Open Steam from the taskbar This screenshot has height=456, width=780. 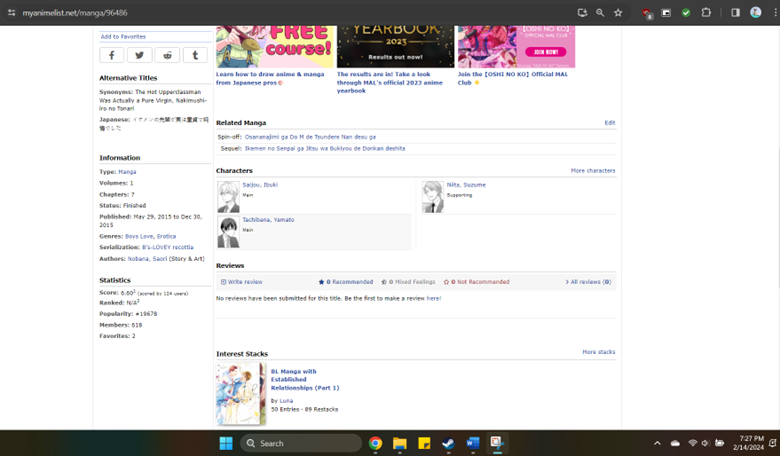(448, 443)
